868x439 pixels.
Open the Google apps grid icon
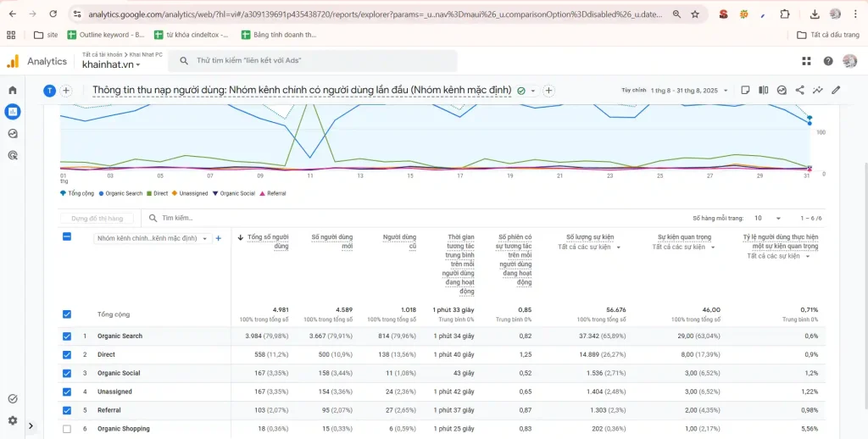806,61
